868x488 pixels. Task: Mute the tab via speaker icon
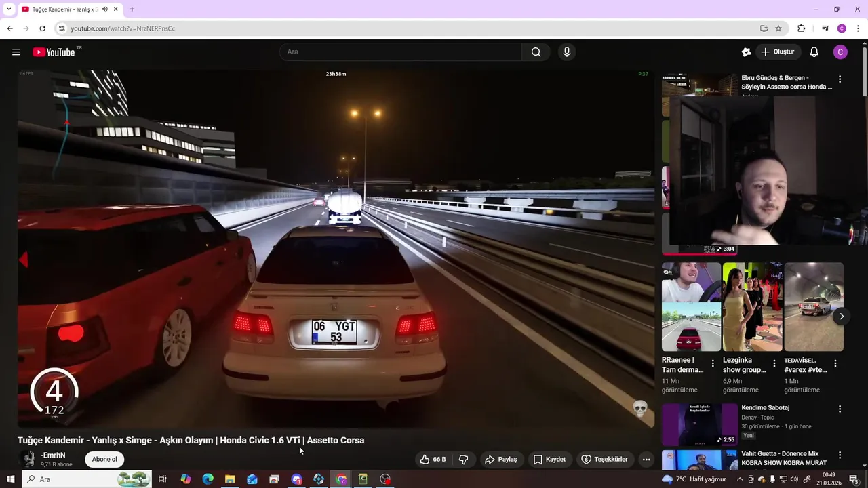tap(104, 9)
